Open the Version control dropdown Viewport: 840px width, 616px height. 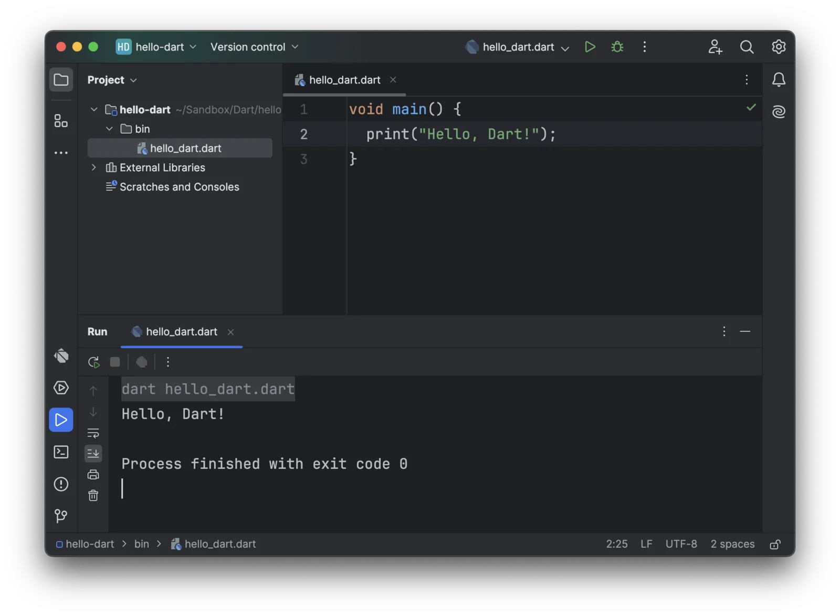point(254,47)
